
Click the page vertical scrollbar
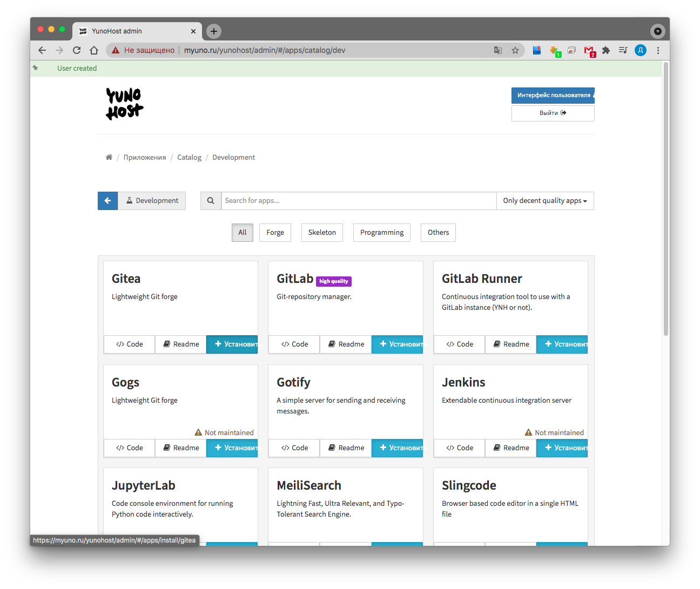666,199
